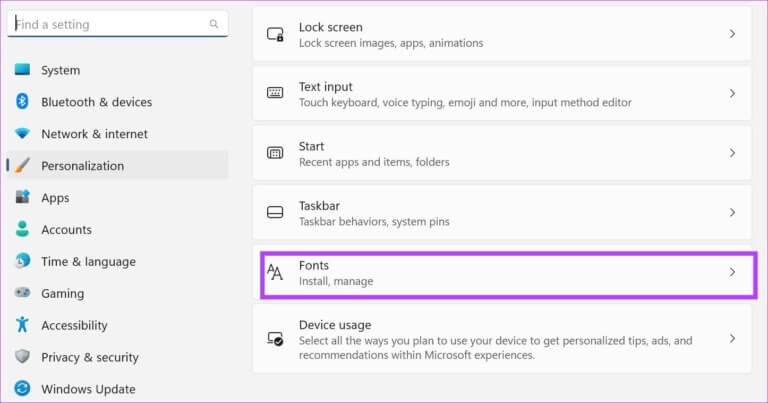Open Privacy & security settings
The height and width of the screenshot is (403, 768).
point(118,357)
